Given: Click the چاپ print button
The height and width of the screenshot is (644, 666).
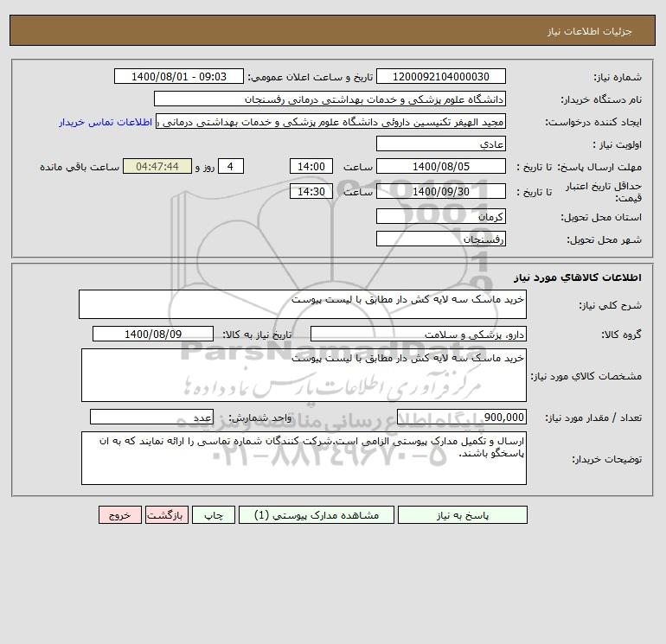Looking at the screenshot, I should point(214,515).
